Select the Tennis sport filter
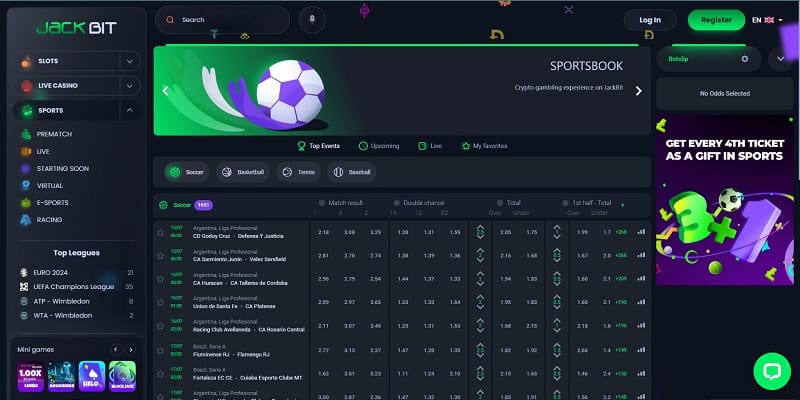Viewport: 800px width, 400px height. coord(299,172)
